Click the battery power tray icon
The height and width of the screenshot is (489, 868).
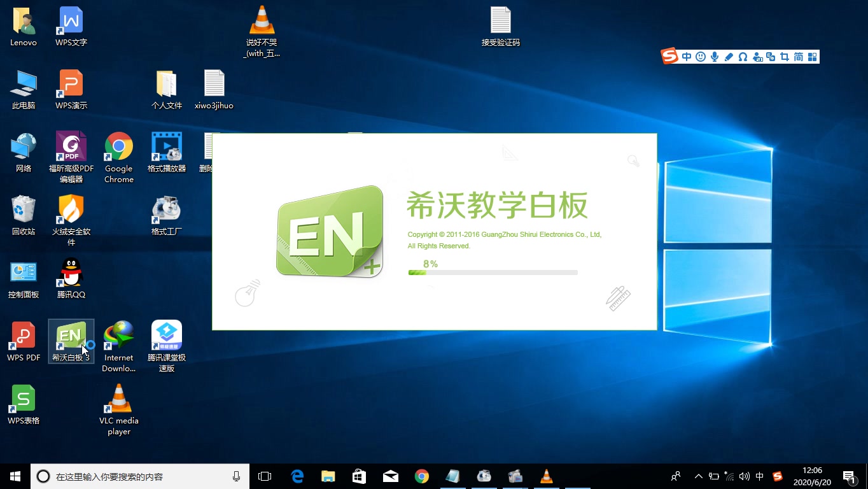point(714,476)
